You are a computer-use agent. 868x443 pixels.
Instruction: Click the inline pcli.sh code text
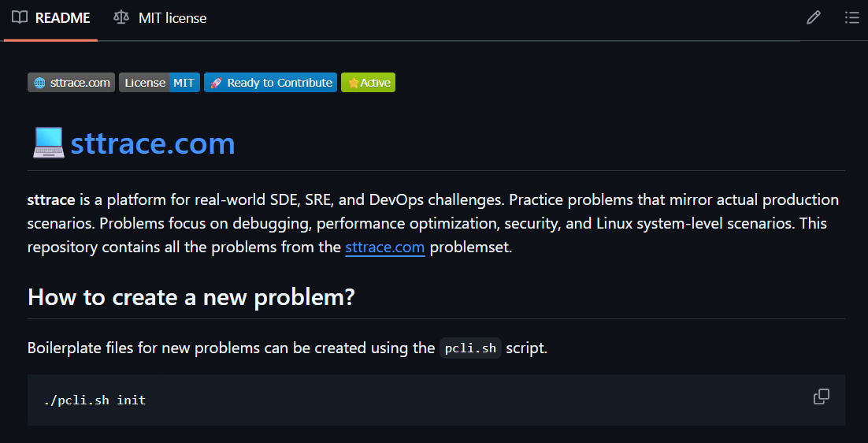pyautogui.click(x=470, y=348)
